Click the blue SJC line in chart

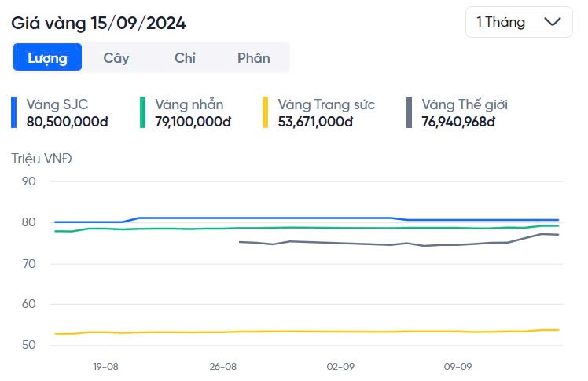tap(275, 218)
